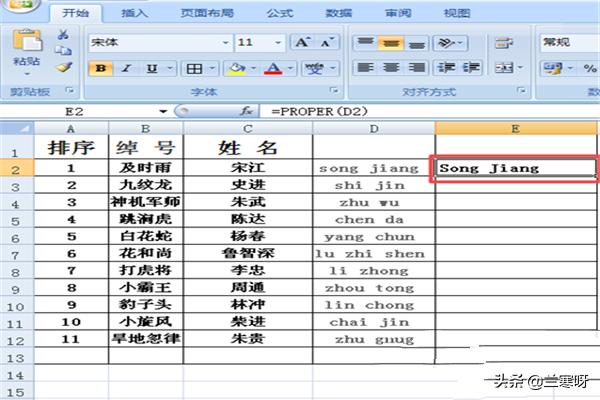Click the Wrap Text icon
Viewport: 600px width, 400px height.
pos(504,43)
